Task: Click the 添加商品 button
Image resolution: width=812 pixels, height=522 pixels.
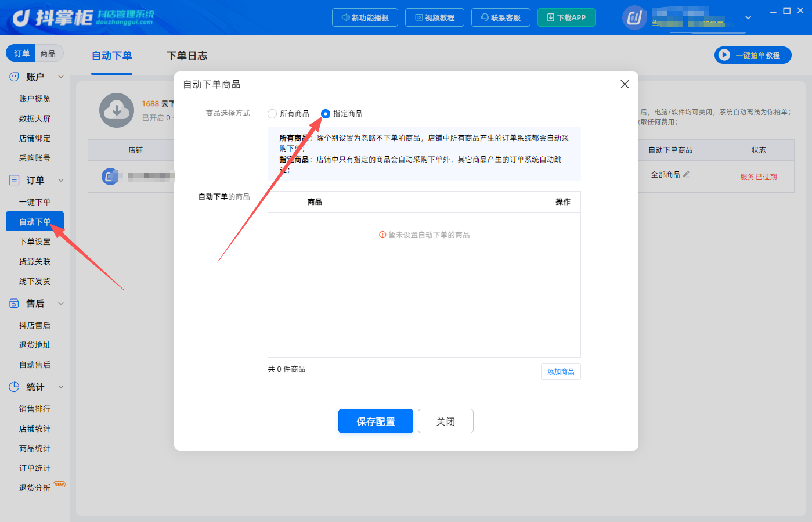Action: coord(561,372)
